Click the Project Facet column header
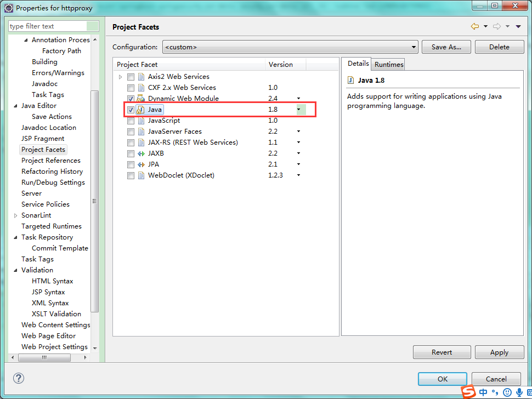The width and height of the screenshot is (532, 399). (x=189, y=65)
